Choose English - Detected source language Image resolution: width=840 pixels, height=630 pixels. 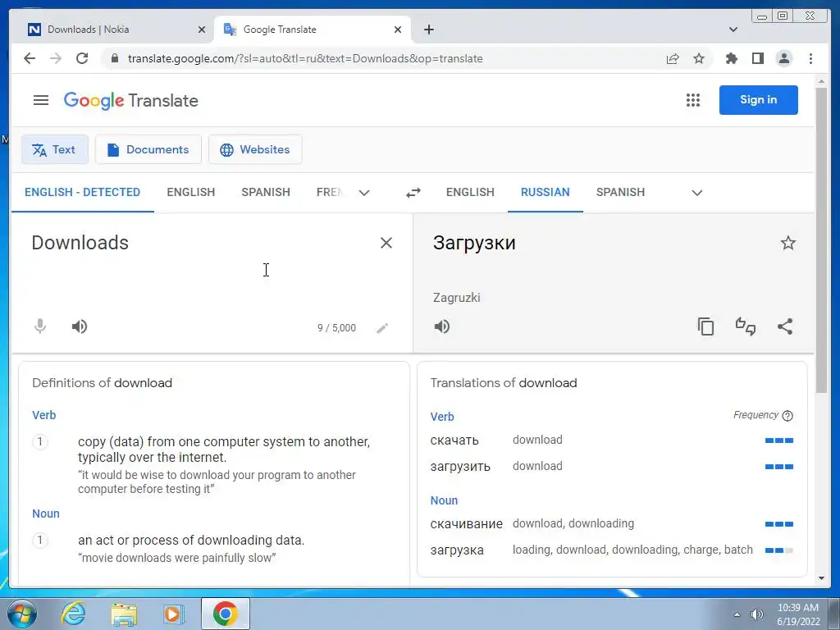(83, 192)
